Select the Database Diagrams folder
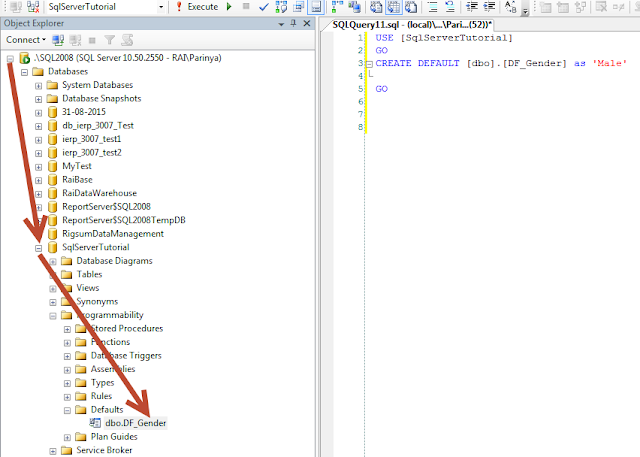 tap(114, 261)
